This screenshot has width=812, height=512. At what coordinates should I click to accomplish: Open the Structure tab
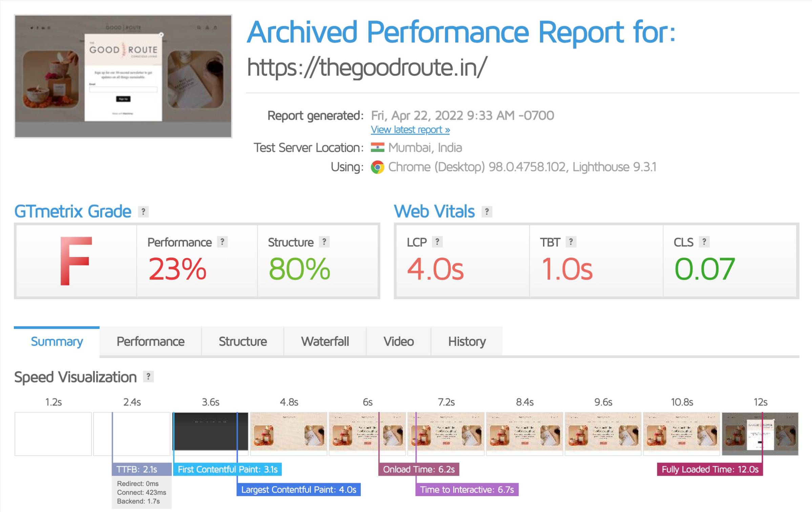coord(243,341)
